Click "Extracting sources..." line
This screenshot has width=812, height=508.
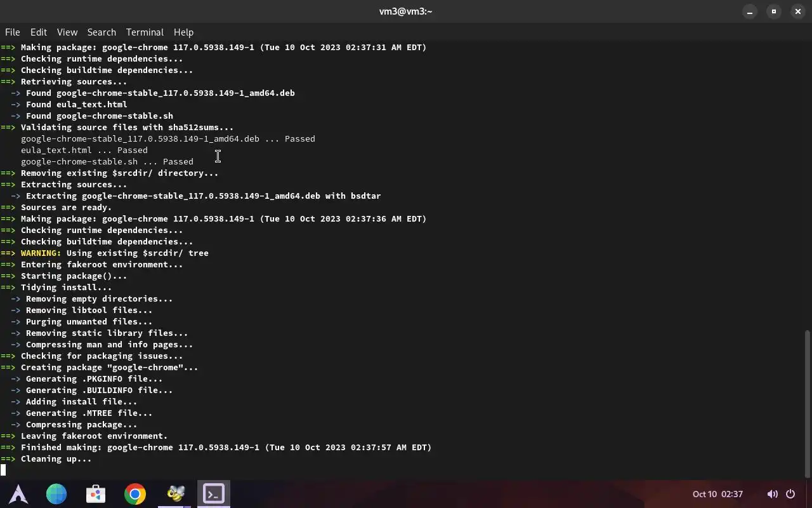click(74, 184)
